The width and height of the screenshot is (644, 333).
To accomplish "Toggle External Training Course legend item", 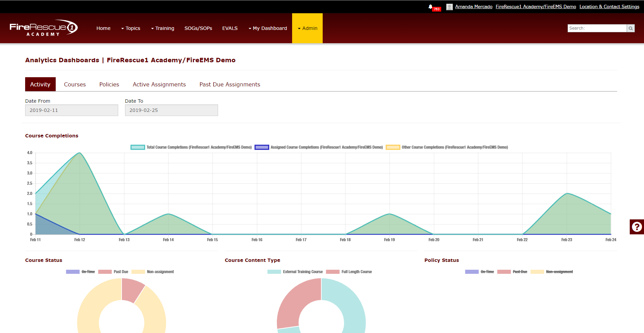I will point(295,272).
